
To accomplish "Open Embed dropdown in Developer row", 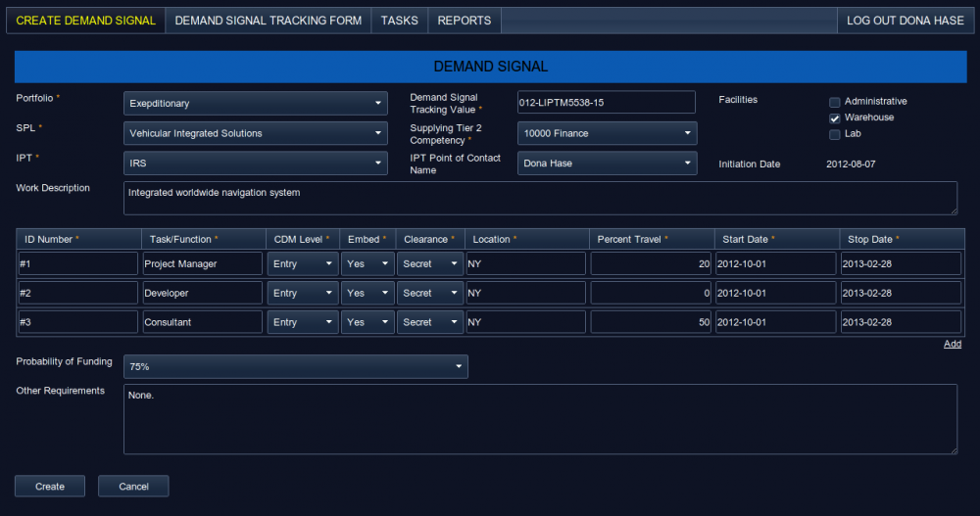I will tap(367, 293).
